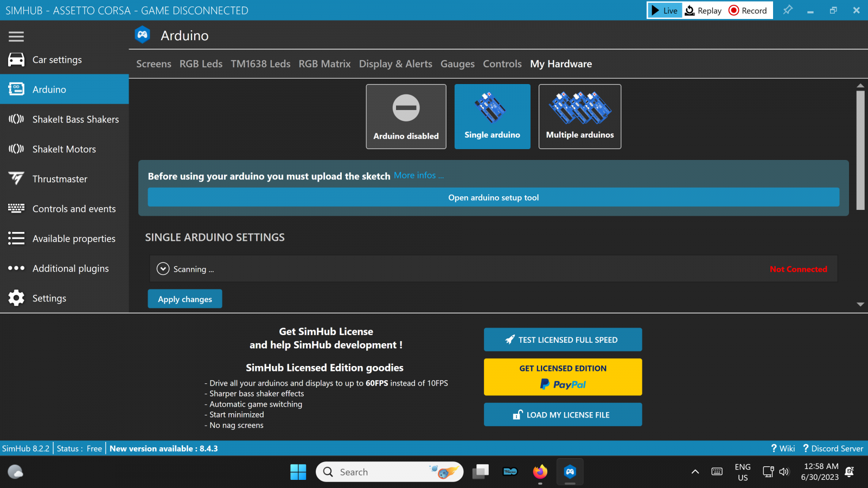Click the Settings gear icon
868x488 pixels.
[16, 298]
